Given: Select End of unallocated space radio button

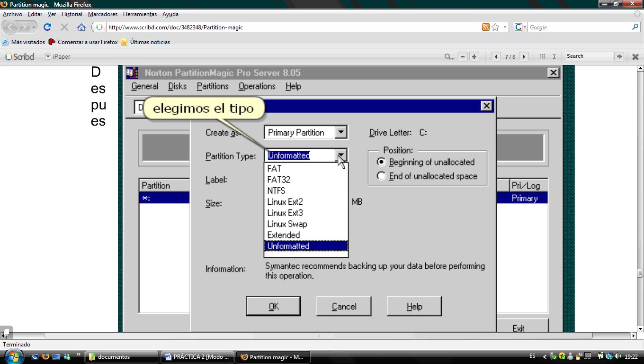Looking at the screenshot, I should coord(381,176).
